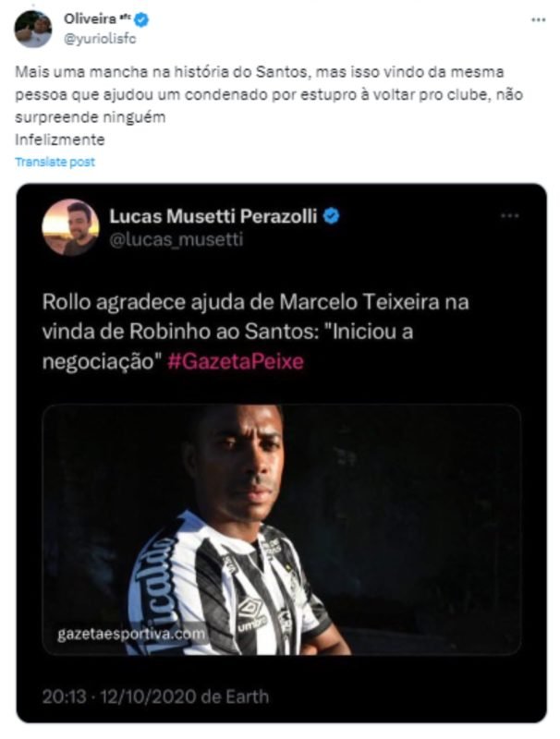Click Oliveira's blue verified badge
The height and width of the screenshot is (739, 560).
click(x=141, y=18)
